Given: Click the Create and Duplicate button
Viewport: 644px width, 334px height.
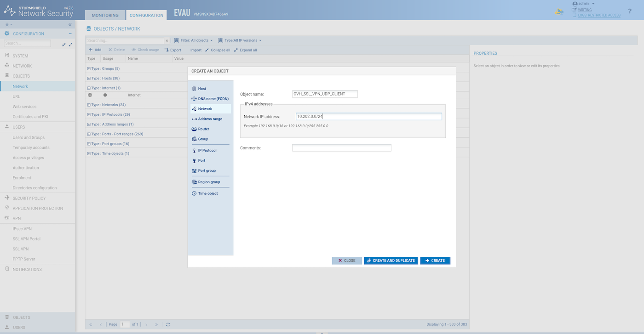Looking at the screenshot, I should 391,260.
